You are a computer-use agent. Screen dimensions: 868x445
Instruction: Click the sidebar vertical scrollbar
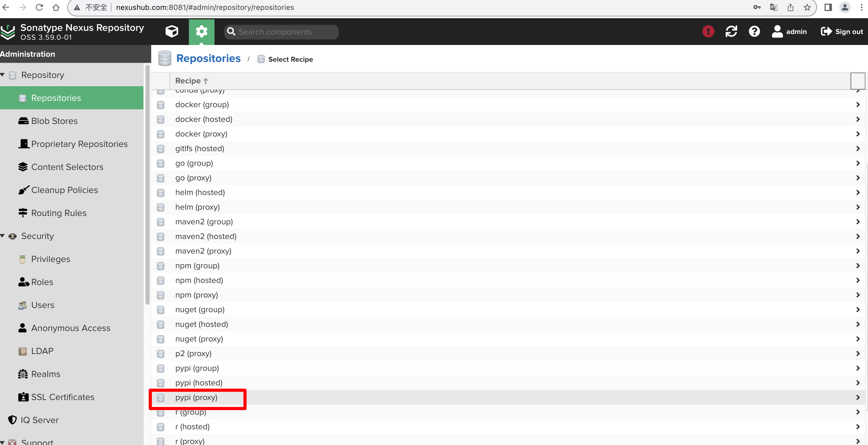(147, 185)
